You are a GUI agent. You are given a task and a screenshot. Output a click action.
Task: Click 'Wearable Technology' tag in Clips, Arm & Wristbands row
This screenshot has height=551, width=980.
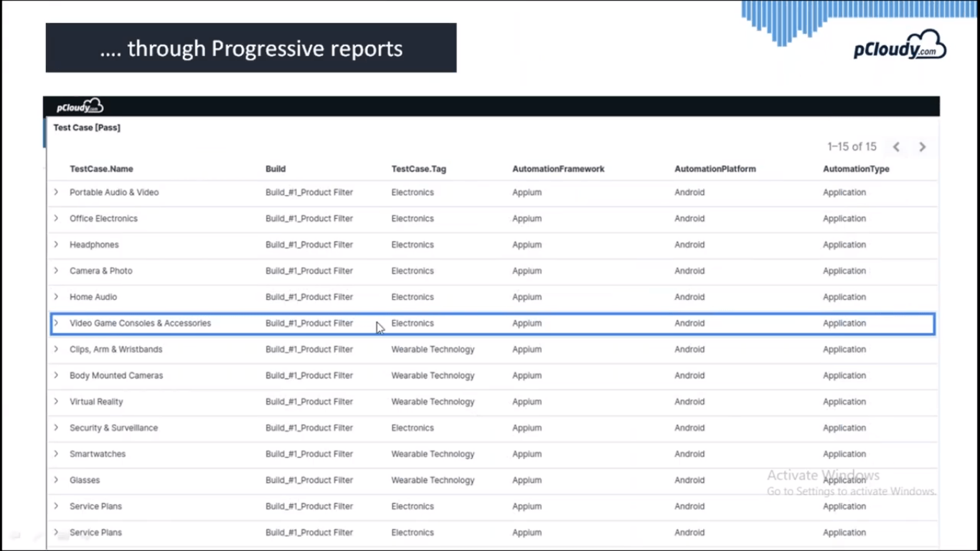(x=433, y=349)
